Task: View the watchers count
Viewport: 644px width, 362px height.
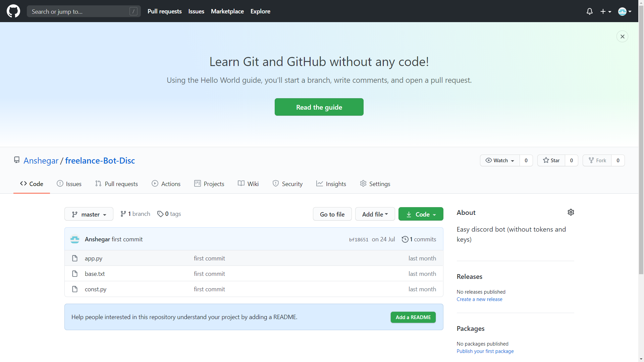Action: 526,160
